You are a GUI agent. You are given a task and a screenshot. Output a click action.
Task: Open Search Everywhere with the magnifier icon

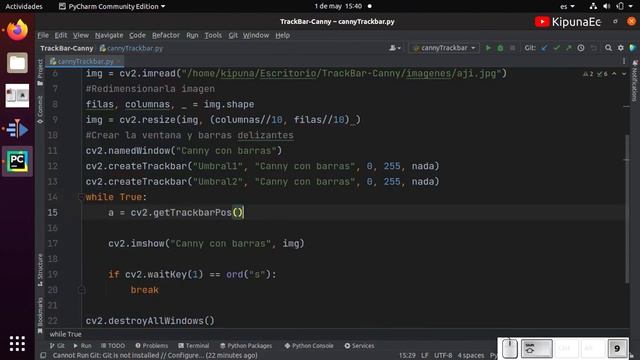pyautogui.click(x=608, y=48)
